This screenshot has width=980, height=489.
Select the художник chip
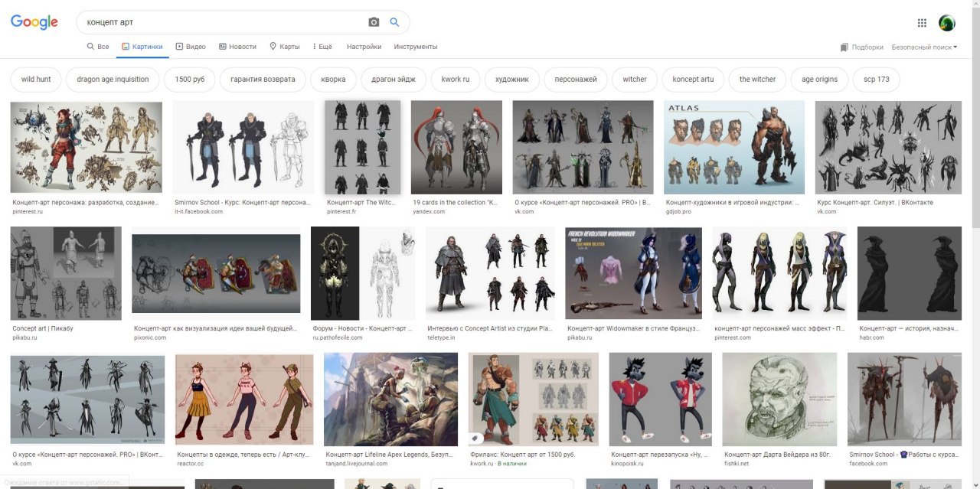coord(512,80)
